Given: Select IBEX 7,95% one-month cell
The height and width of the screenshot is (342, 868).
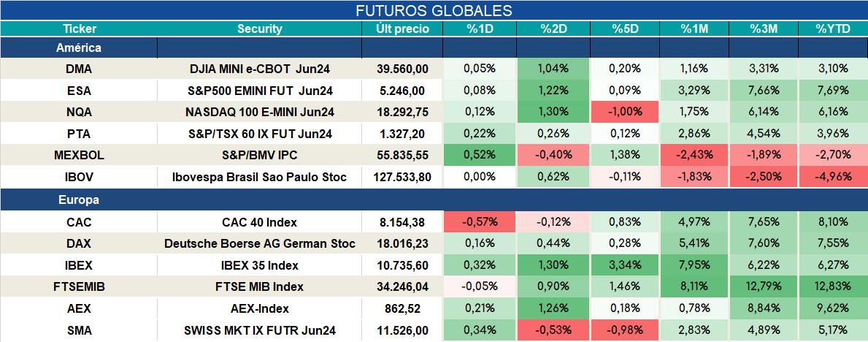Looking at the screenshot, I should tap(694, 265).
